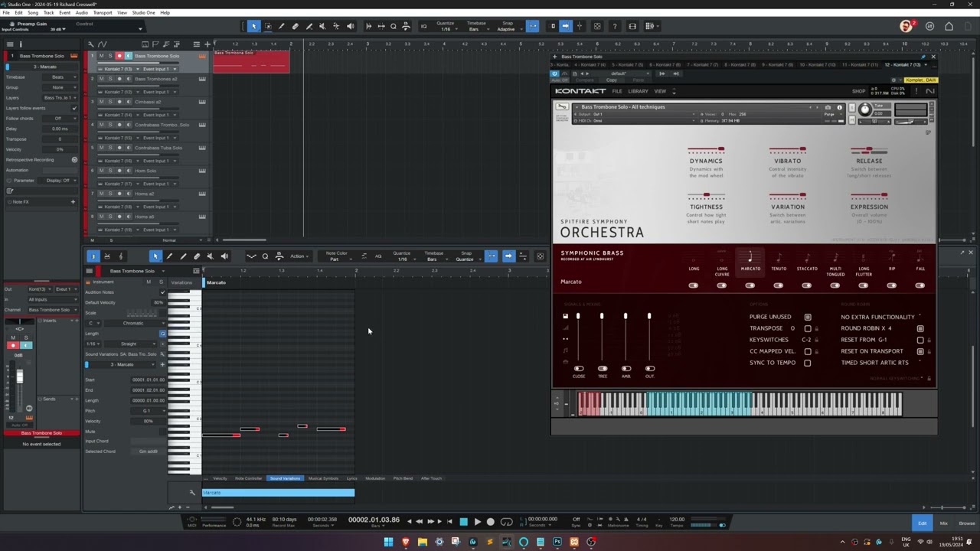980x551 pixels.
Task: Select the listen tool in piano editor
Action: [224, 256]
